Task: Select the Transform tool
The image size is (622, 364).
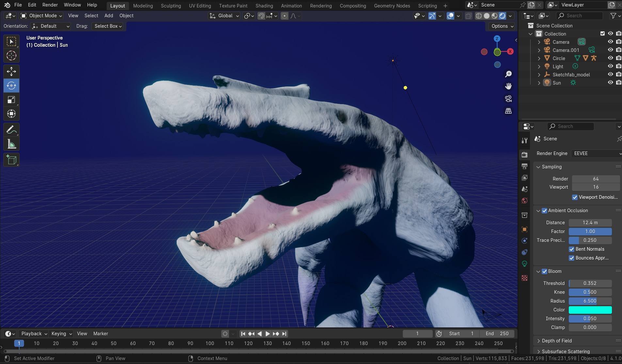Action: (11, 114)
